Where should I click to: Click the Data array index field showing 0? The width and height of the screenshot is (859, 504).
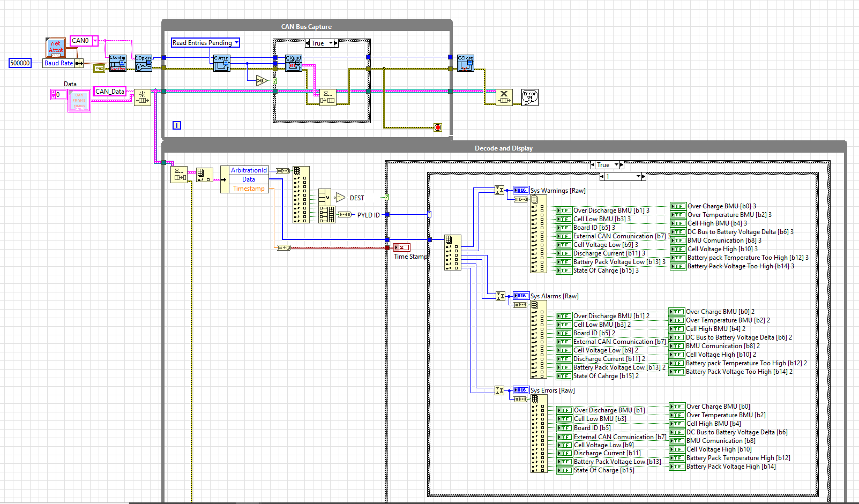pos(61,95)
